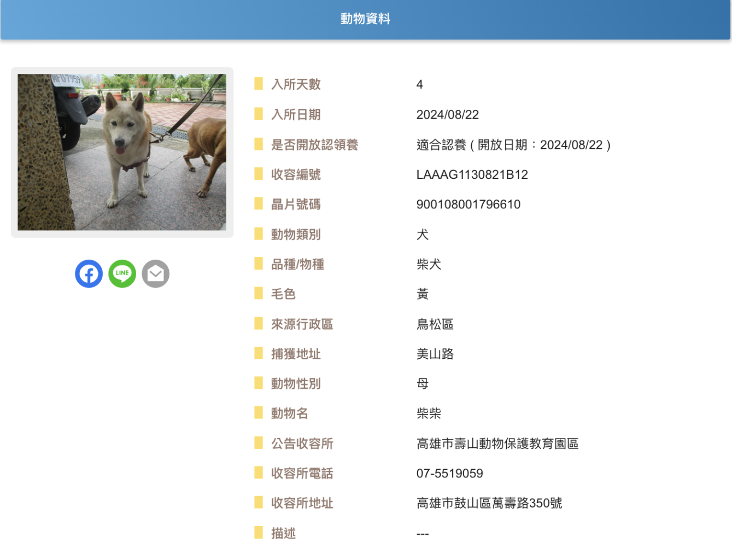Click the gray email share icon

pos(155,273)
